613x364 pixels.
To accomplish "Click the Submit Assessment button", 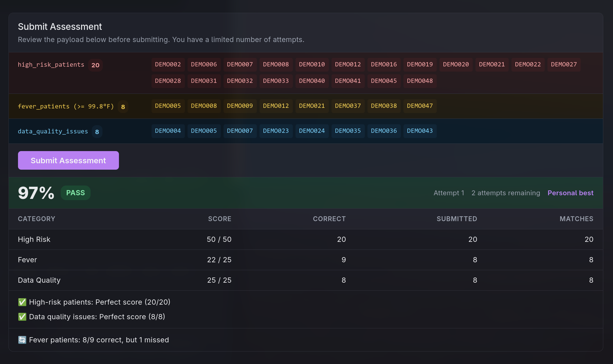I will 68,161.
